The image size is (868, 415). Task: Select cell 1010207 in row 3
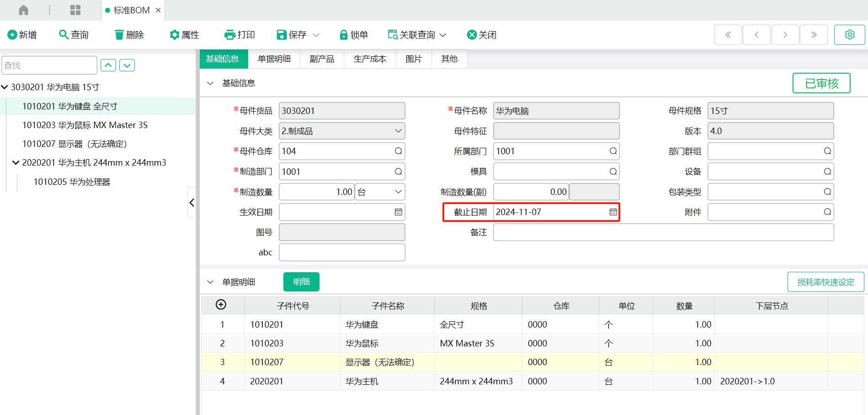[x=293, y=362]
